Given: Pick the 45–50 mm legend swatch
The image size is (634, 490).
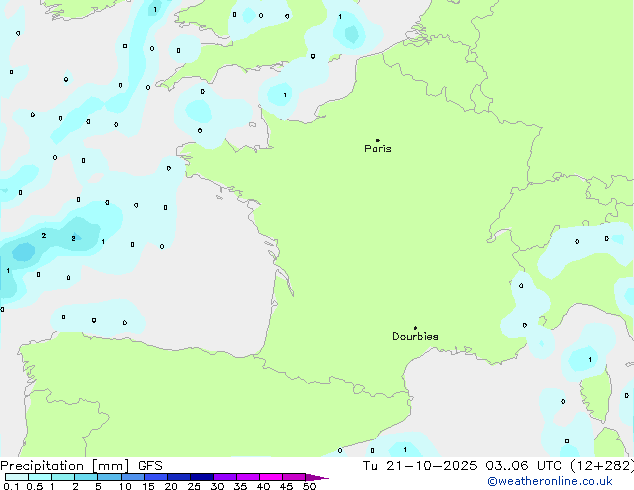Looking at the screenshot, I should (x=294, y=477).
